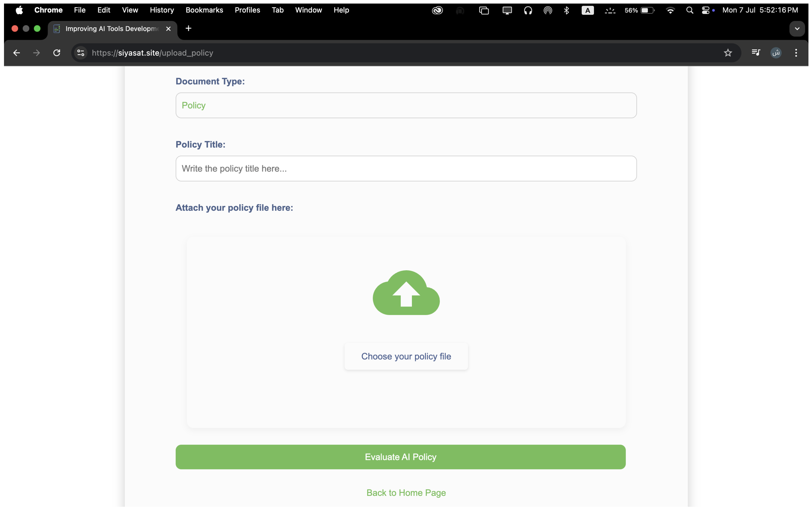Click the green cloud upload icon
Image resolution: width=812 pixels, height=511 pixels.
(x=406, y=293)
